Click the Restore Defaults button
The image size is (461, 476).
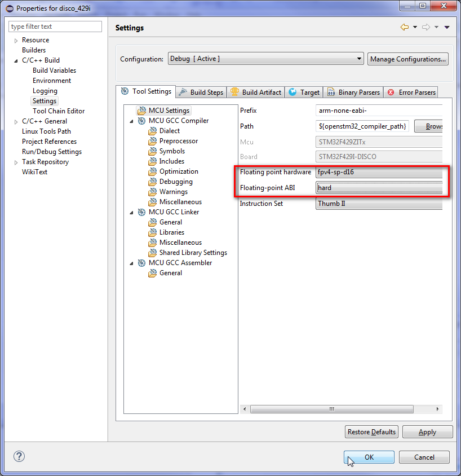371,432
